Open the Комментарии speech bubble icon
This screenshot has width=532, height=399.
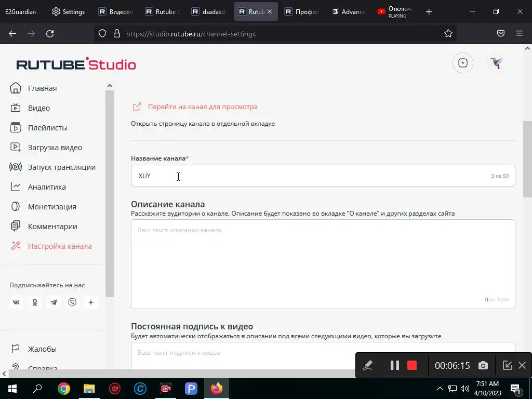[x=15, y=226]
